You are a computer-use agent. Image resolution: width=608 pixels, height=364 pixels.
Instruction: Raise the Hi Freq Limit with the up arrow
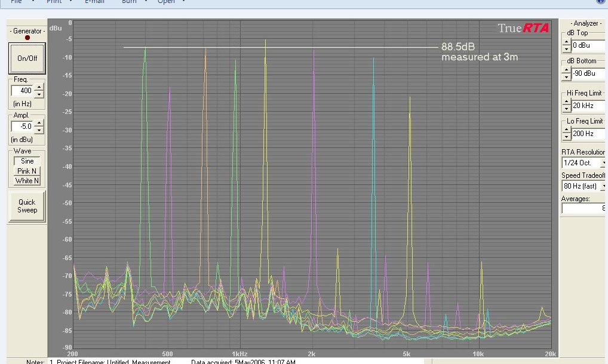coord(567,102)
